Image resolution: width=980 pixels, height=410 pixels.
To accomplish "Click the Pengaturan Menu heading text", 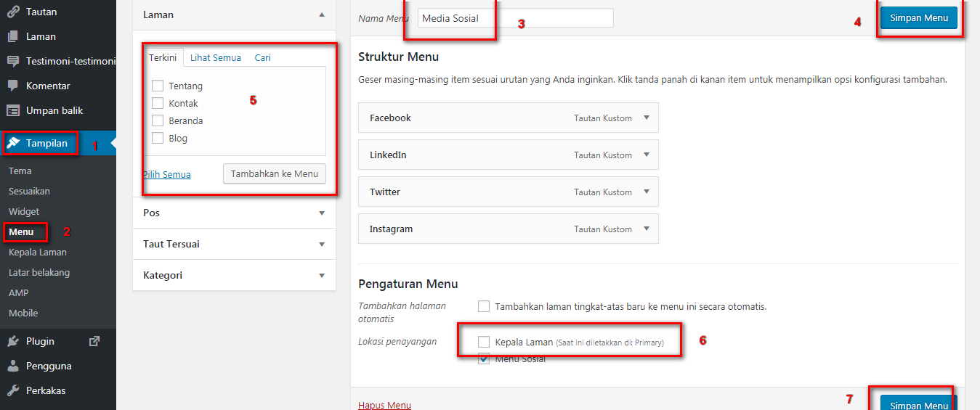I will [x=408, y=284].
